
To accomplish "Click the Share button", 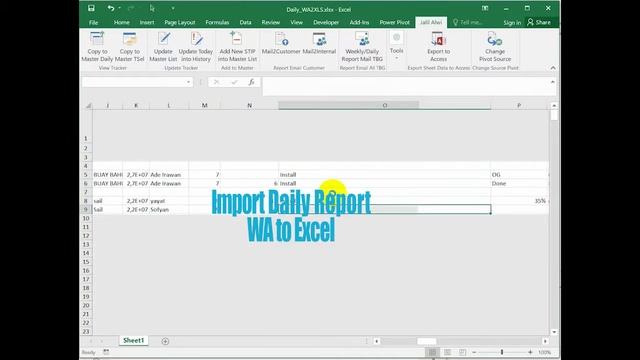I will point(539,22).
